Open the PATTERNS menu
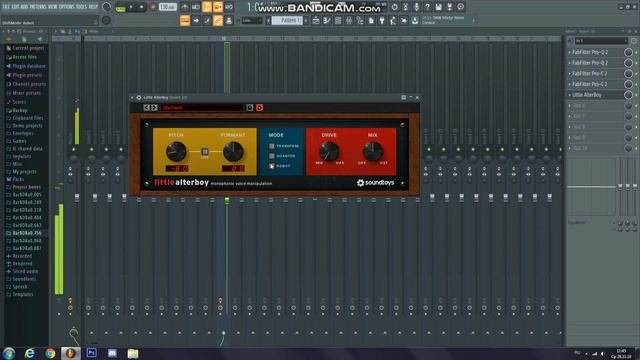Image resolution: width=640 pixels, height=360 pixels. click(38, 7)
